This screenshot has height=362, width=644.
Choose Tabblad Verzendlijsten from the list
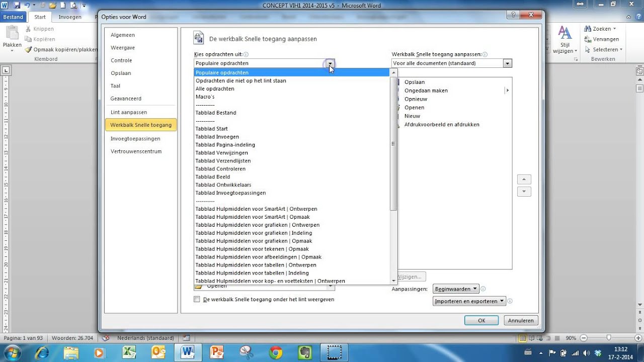(x=292, y=161)
